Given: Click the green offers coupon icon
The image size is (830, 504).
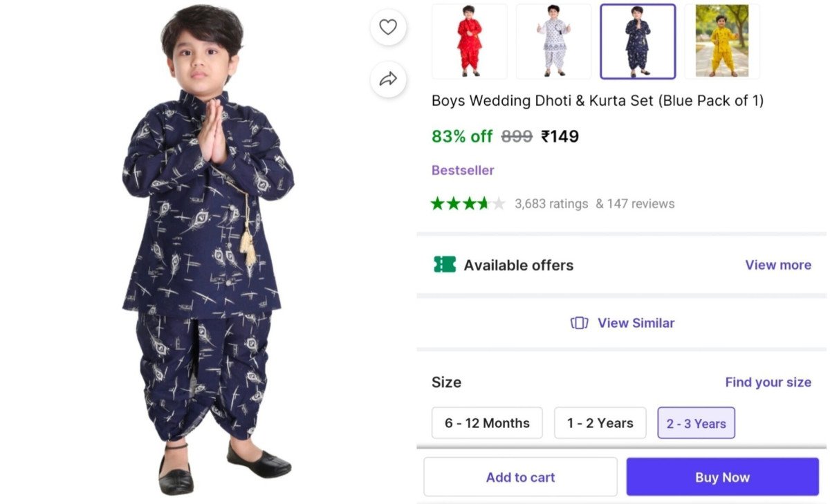Looking at the screenshot, I should (445, 265).
